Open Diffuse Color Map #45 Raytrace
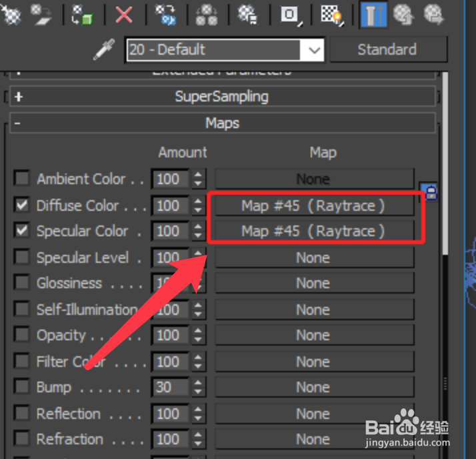This screenshot has height=459, width=476. pos(315,205)
